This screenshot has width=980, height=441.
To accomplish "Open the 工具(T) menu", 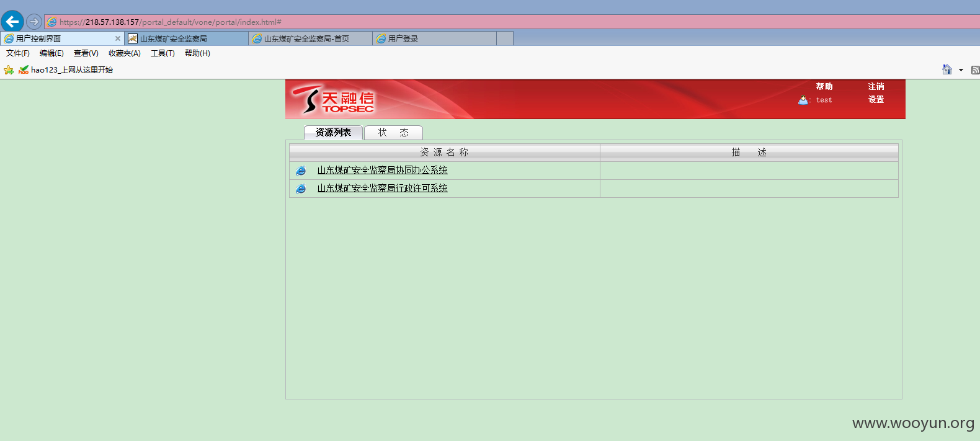I will coord(163,53).
